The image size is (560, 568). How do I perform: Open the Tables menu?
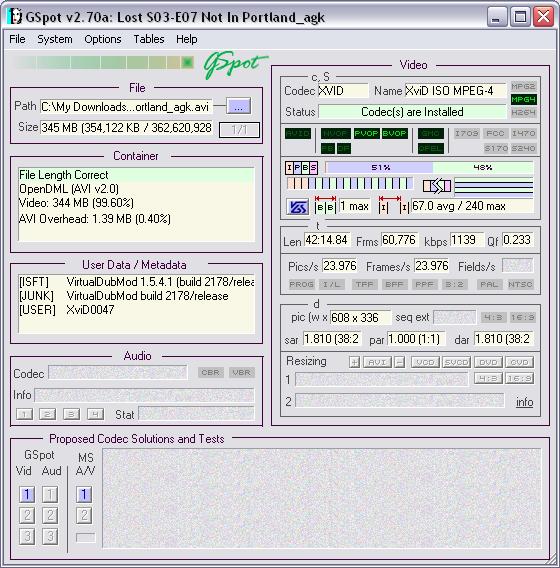(149, 39)
